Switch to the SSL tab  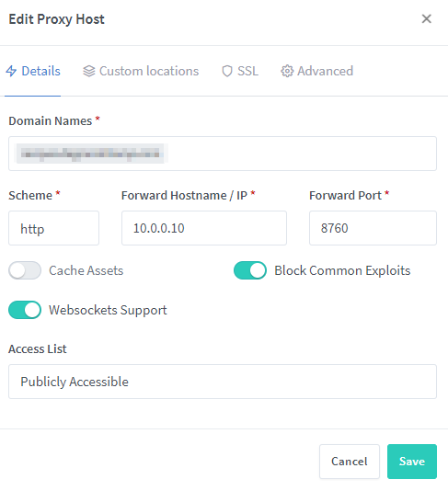click(x=240, y=71)
